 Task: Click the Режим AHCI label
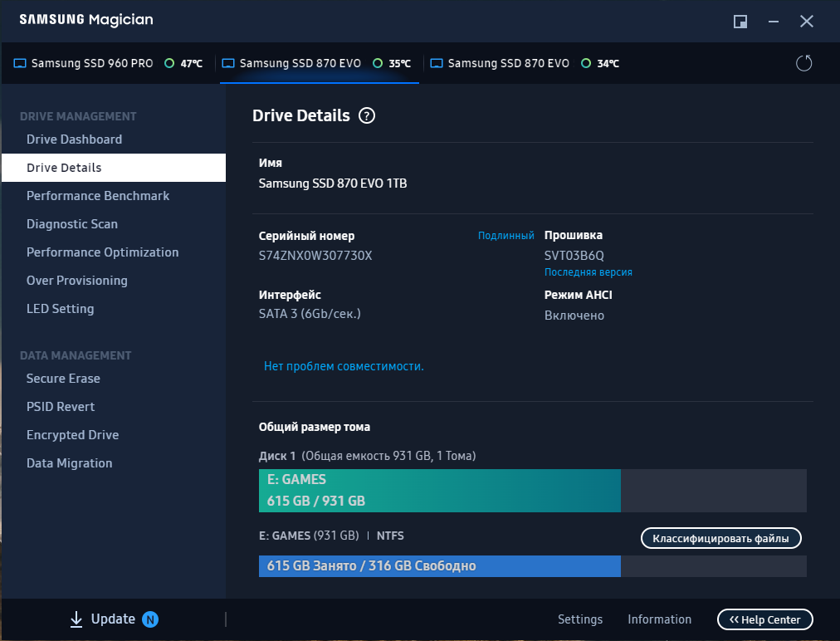coord(578,295)
